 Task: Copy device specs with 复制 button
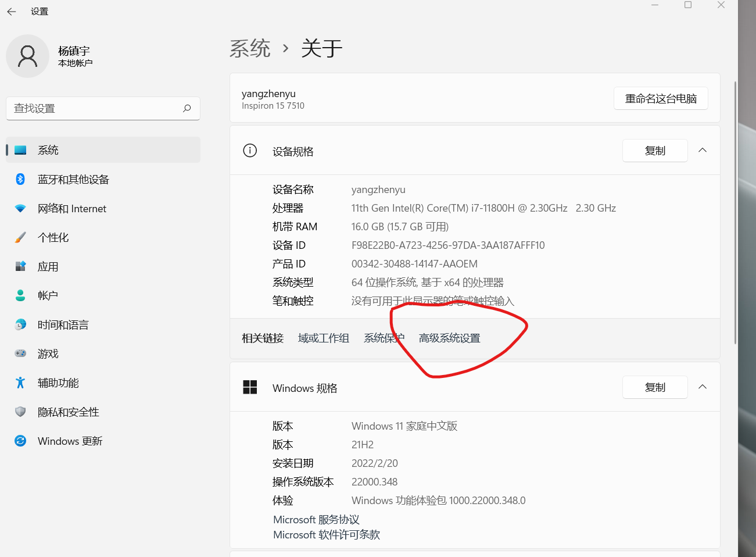pyautogui.click(x=655, y=151)
